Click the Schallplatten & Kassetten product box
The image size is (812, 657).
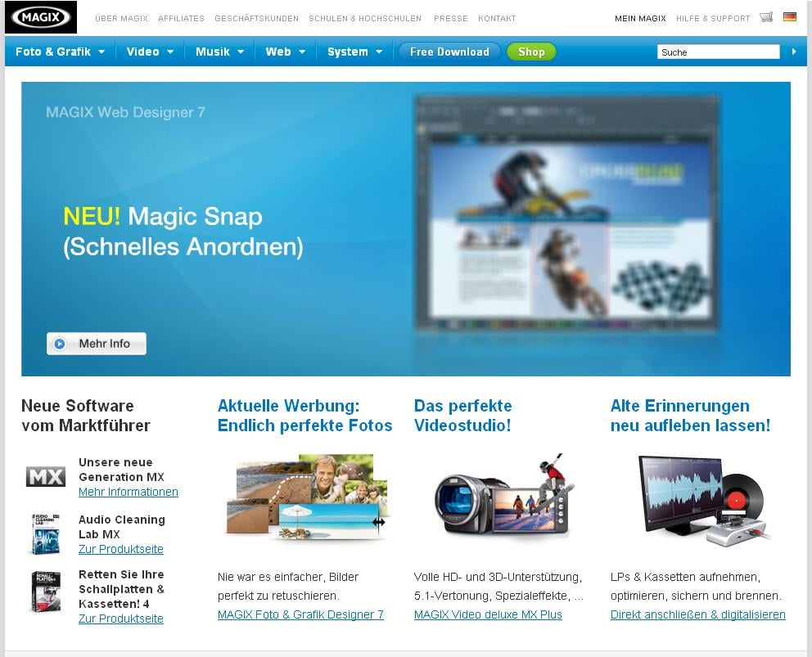pyautogui.click(x=46, y=592)
